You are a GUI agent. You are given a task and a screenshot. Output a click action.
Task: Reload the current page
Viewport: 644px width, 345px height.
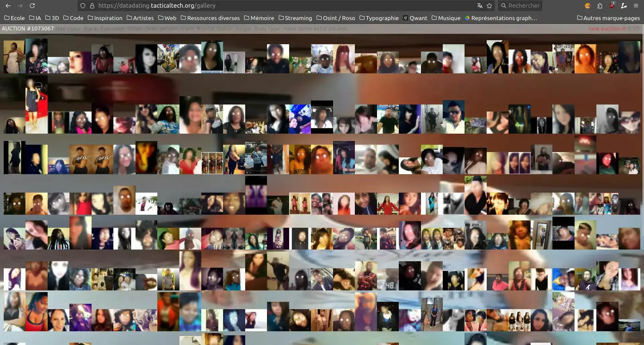pyautogui.click(x=32, y=6)
